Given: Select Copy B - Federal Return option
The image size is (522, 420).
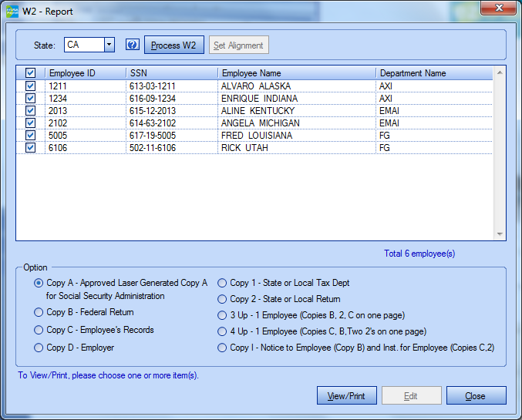Looking at the screenshot, I should [39, 313].
